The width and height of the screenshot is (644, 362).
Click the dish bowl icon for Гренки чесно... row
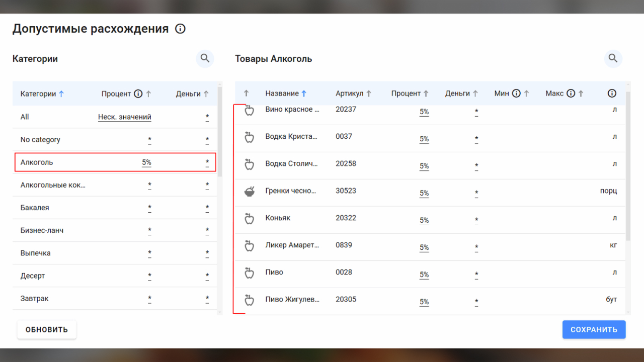coord(249,192)
